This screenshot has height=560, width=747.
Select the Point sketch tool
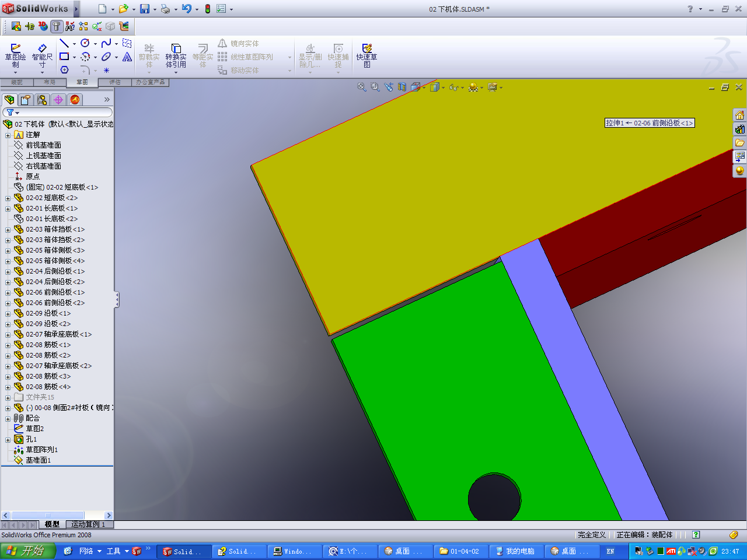click(x=106, y=70)
